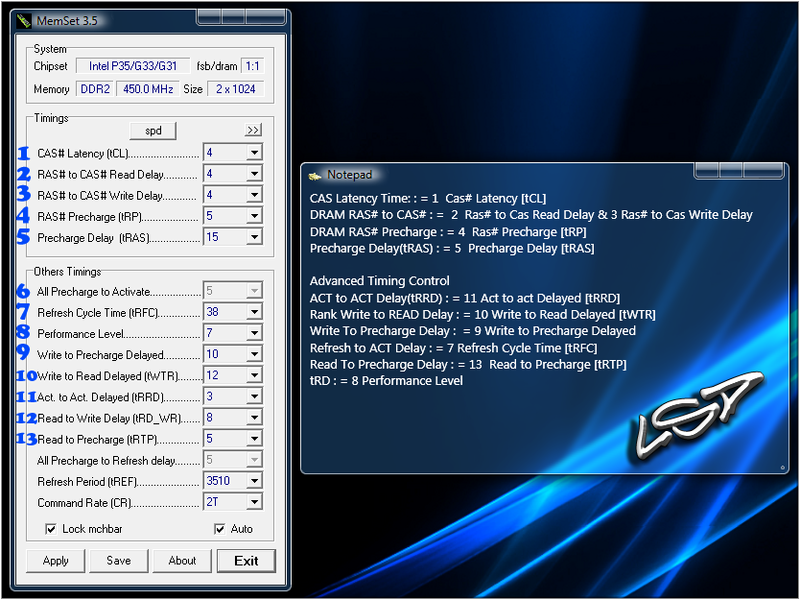Expand the RAS# Precharge (tRP) dropdown
Screen dimensions: 800x600
[254, 216]
